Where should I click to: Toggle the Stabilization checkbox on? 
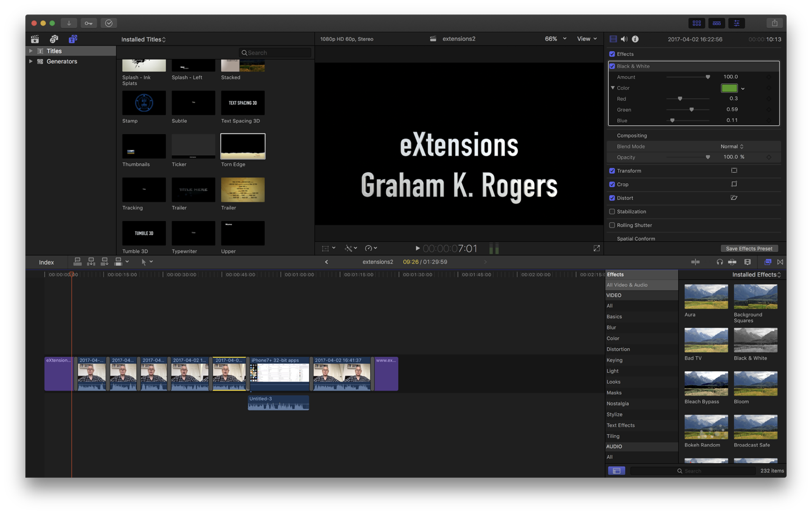click(x=612, y=211)
